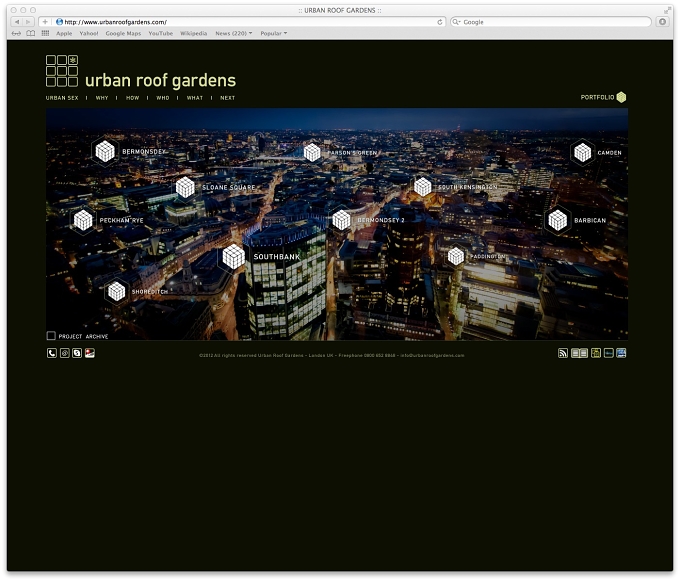Follow the Sloane Square project link
Screen dimensions: 680x581
click(x=229, y=187)
